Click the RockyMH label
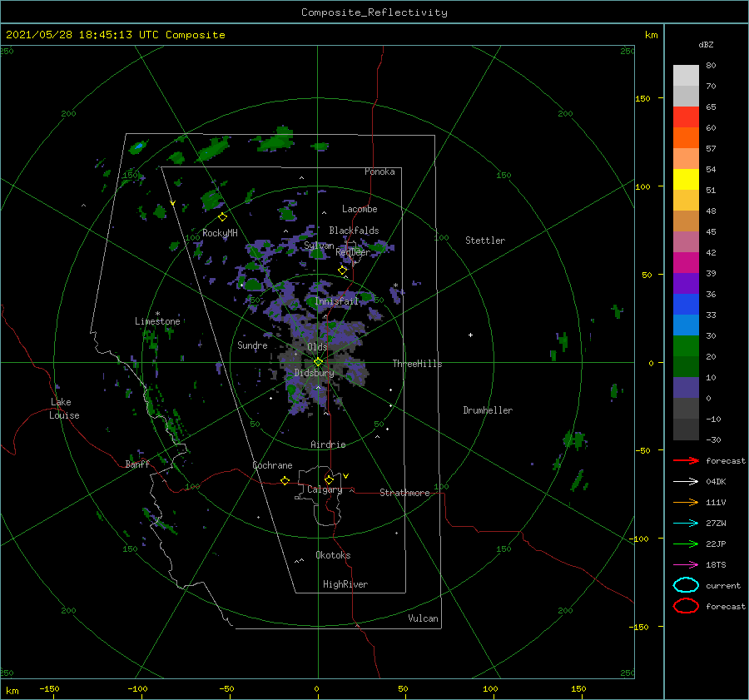The width and height of the screenshot is (749, 700). [x=220, y=233]
